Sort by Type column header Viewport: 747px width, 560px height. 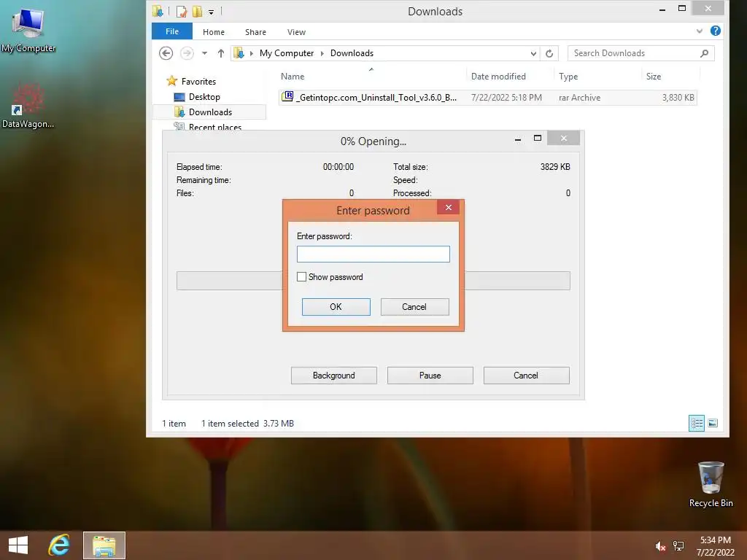click(x=568, y=76)
